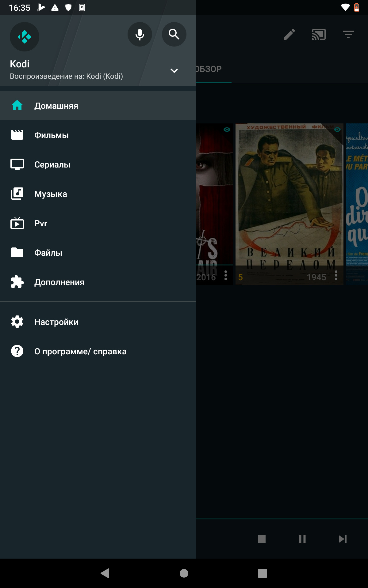Tap the microphone voice search icon
This screenshot has height=588, width=368.
140,34
